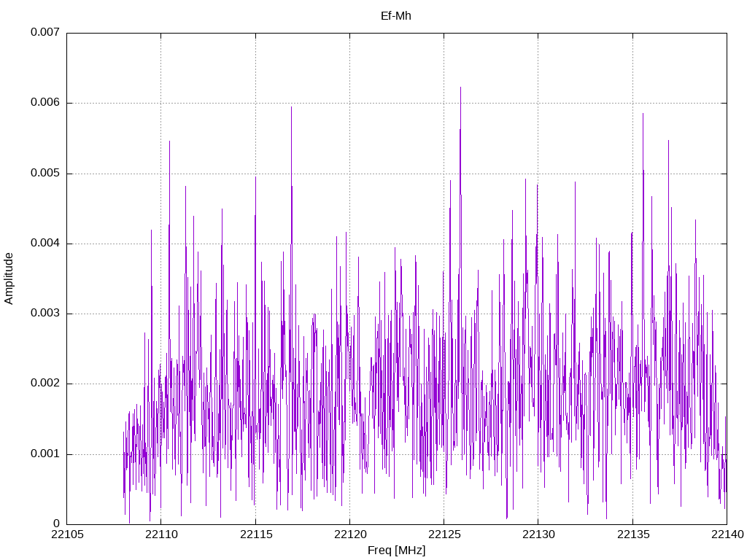The width and height of the screenshot is (747, 560).
Task: Click the tallest spectrum peak near 22126 MHz
Action: tap(461, 87)
